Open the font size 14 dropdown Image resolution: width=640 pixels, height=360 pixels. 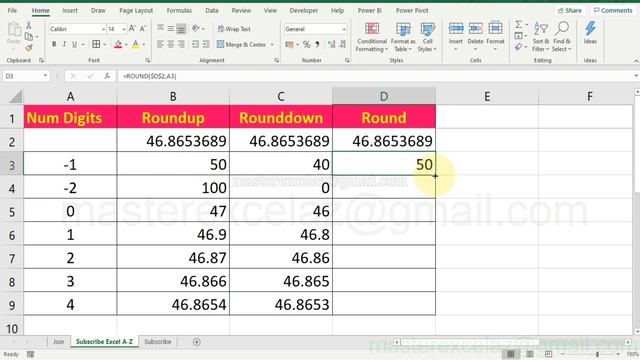pos(124,29)
